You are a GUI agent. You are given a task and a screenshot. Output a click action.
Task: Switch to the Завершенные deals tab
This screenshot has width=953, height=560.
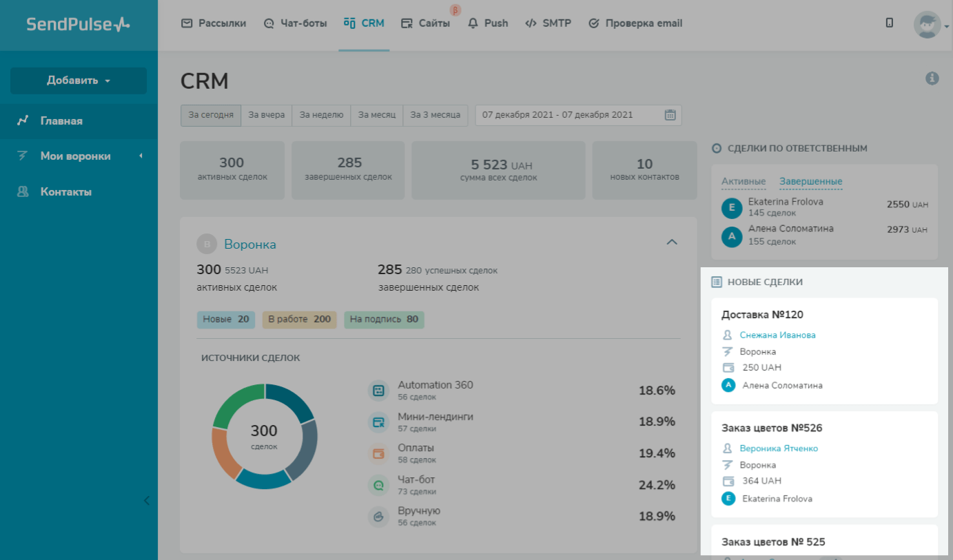[810, 182]
